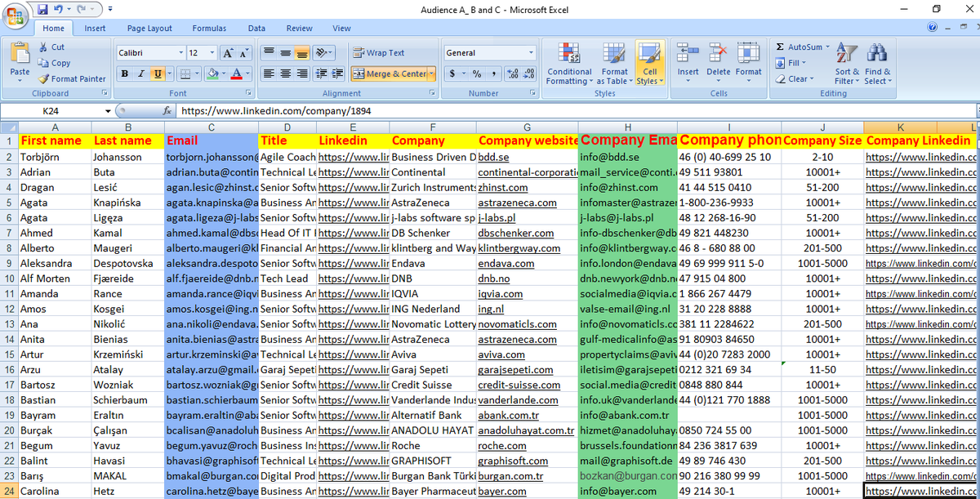Screen dimensions: 980x499
Task: Open fill color dropdown arrow
Action: pyautogui.click(x=224, y=74)
